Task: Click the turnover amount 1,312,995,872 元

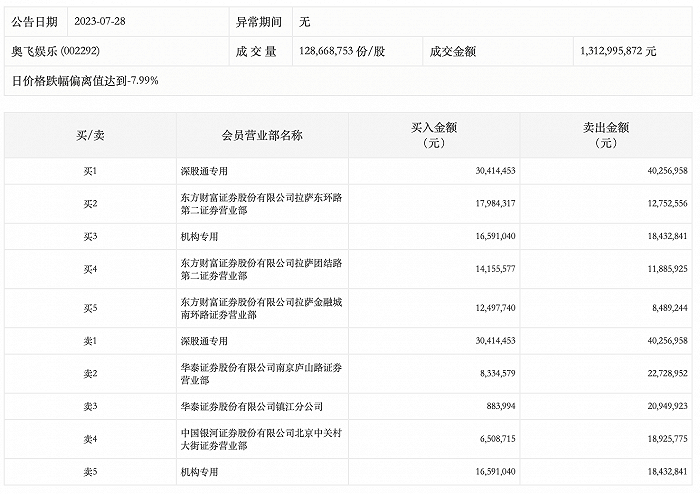Action: 617,48
